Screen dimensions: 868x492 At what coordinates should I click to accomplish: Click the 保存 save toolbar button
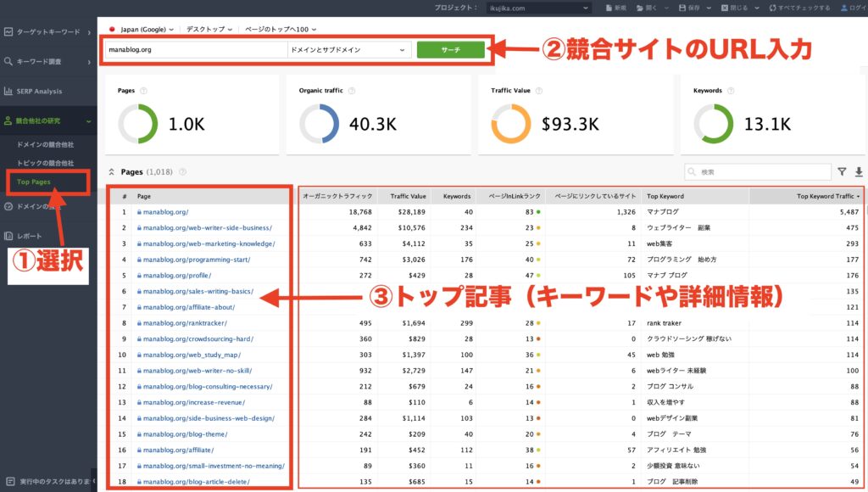pyautogui.click(x=690, y=8)
